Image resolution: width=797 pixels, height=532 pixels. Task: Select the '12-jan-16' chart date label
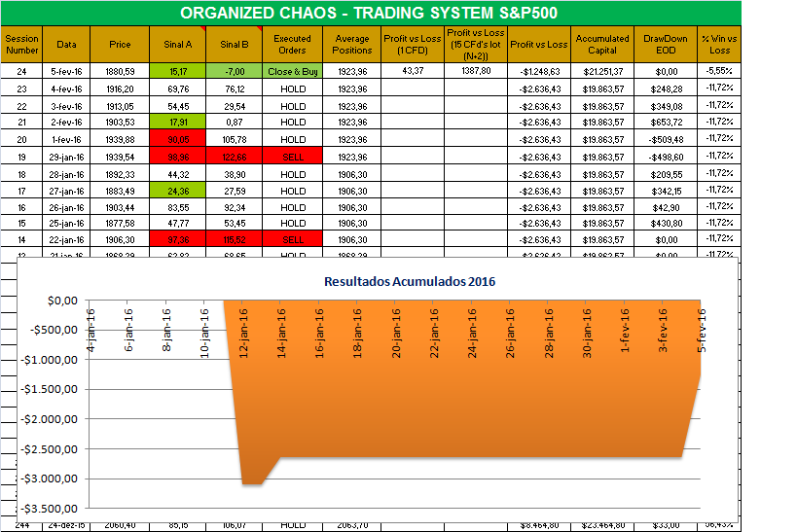[x=243, y=333]
